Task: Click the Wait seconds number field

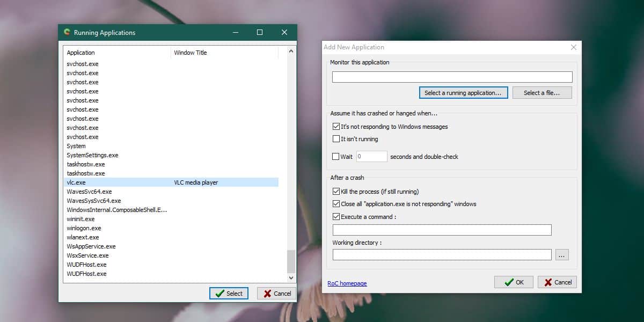Action: [372, 157]
